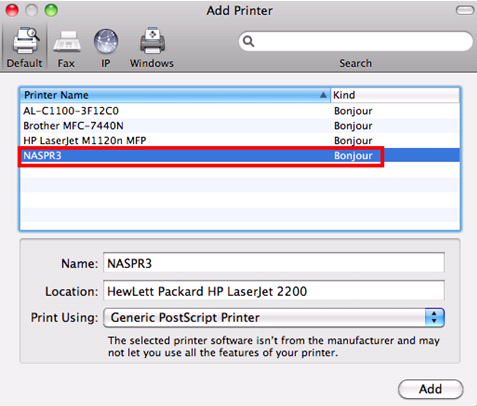Click the Add button

(430, 389)
